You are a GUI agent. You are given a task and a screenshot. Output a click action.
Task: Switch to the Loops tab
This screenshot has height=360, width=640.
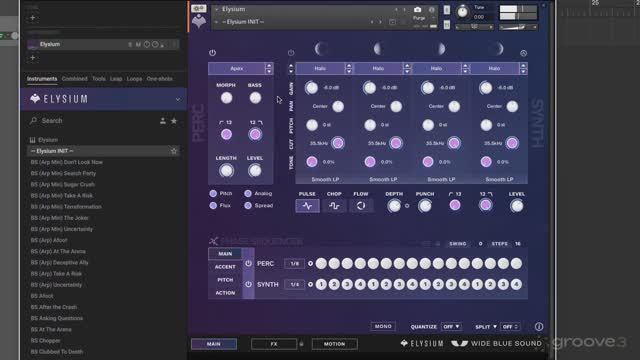pos(134,79)
